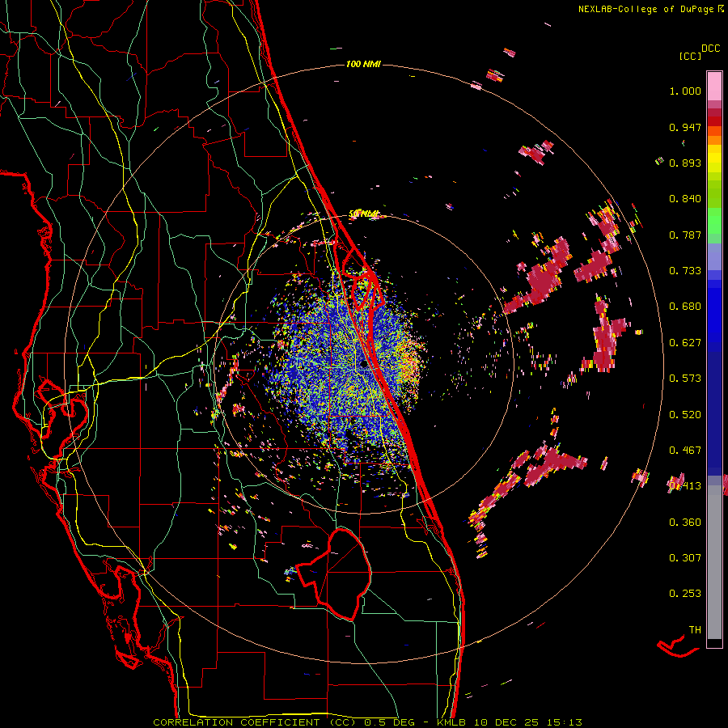Click the KMLB radar site center dot
The image size is (728, 728).
(363, 365)
